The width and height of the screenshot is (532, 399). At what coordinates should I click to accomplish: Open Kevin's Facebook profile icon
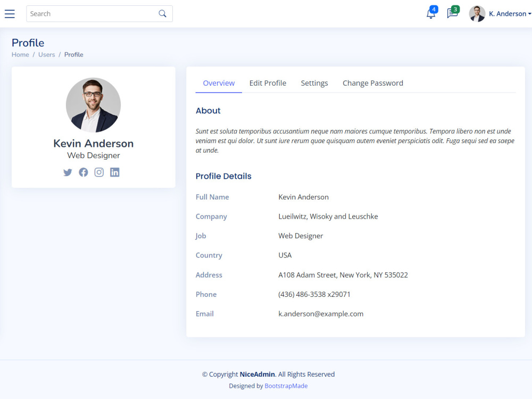pos(84,172)
